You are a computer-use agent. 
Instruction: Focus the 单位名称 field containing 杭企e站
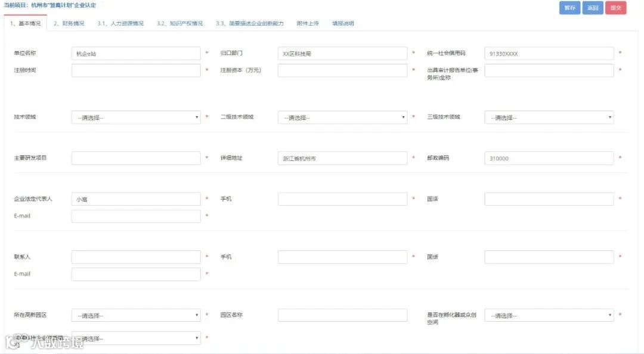[136, 54]
